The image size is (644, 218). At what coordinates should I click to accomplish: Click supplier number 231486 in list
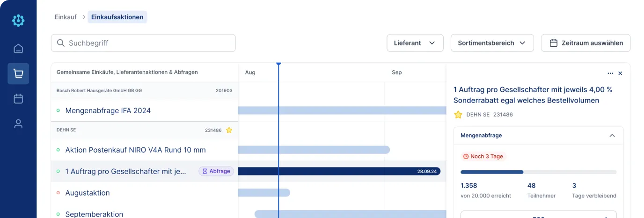click(x=213, y=130)
